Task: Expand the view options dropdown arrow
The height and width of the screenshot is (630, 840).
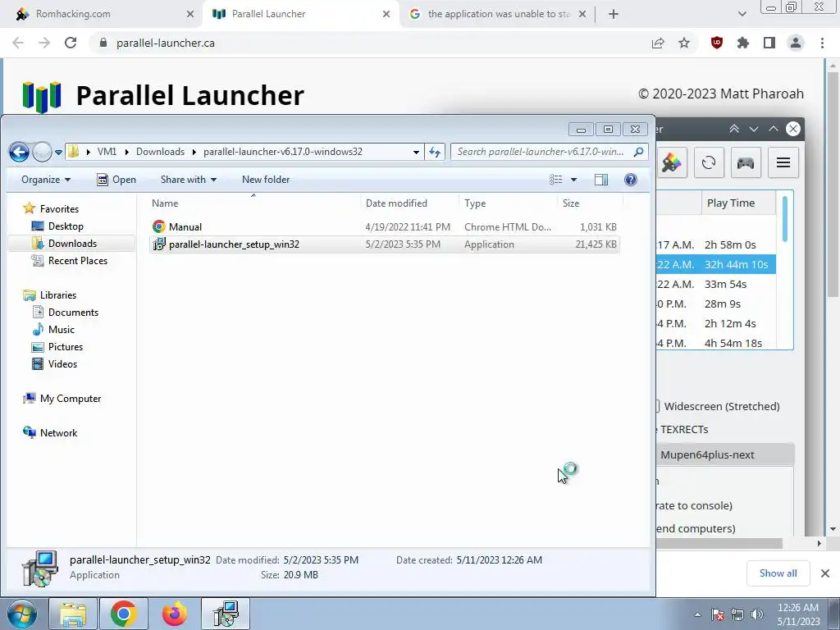Action: pyautogui.click(x=573, y=180)
